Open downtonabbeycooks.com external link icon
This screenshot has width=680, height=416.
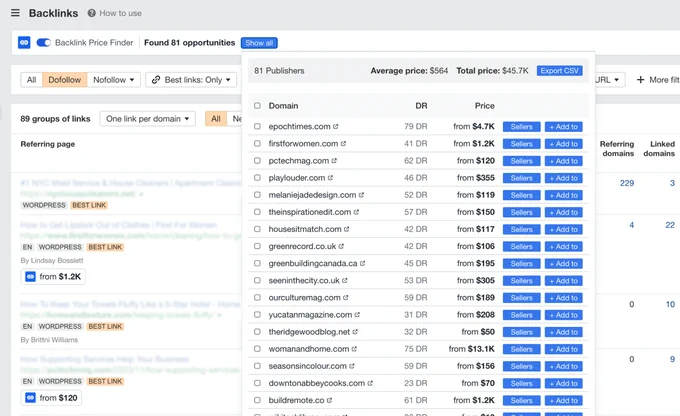tap(370, 383)
